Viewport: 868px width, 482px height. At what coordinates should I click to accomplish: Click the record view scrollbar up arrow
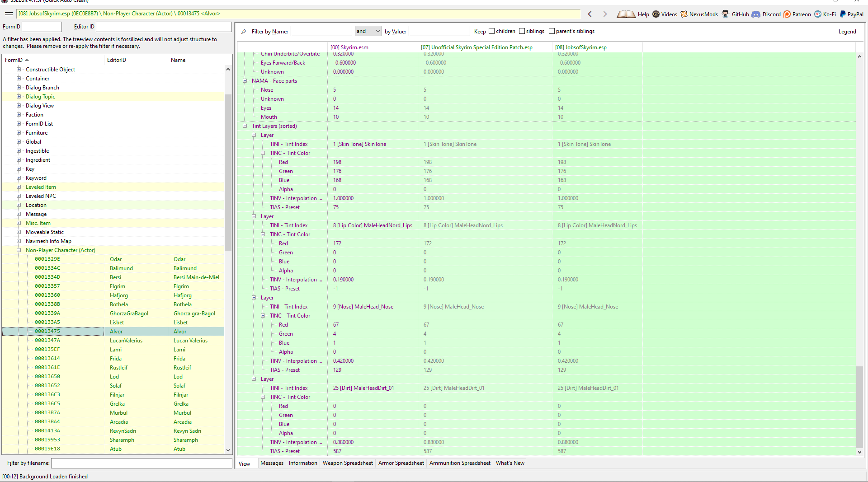pos(859,56)
